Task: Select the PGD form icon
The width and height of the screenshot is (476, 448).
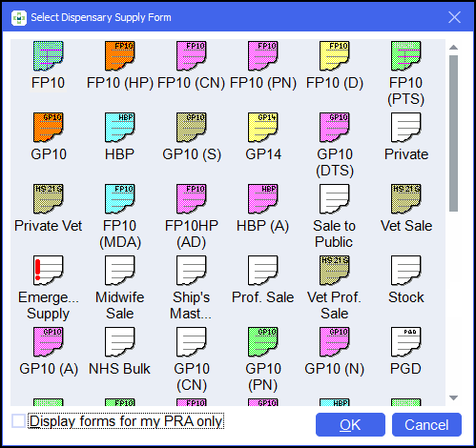Action: [406, 342]
